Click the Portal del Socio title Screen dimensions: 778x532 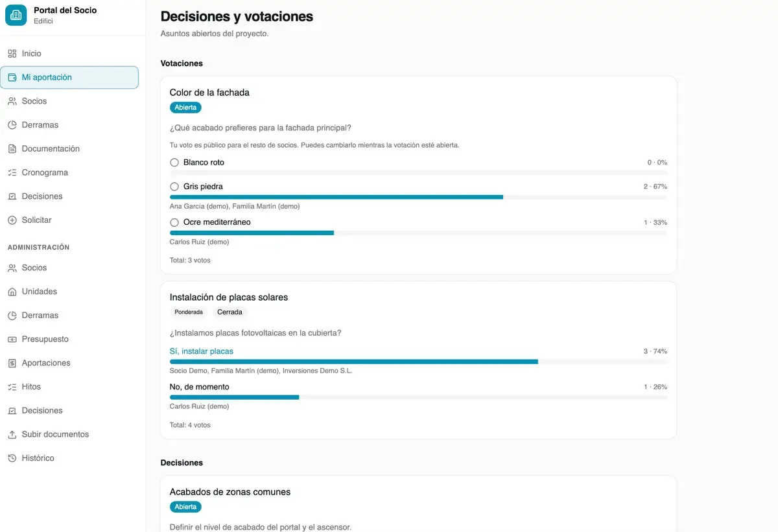pos(65,10)
